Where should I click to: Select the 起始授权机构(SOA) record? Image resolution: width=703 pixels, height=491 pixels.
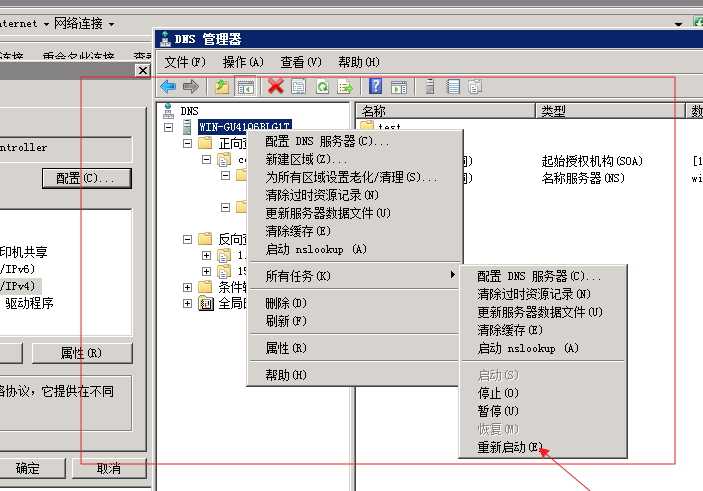click(592, 161)
